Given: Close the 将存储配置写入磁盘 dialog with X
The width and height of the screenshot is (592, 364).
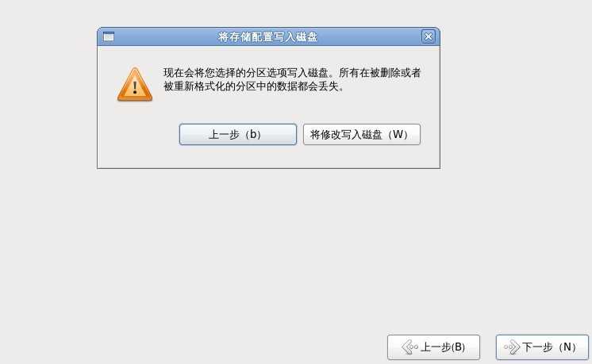Looking at the screenshot, I should (429, 36).
